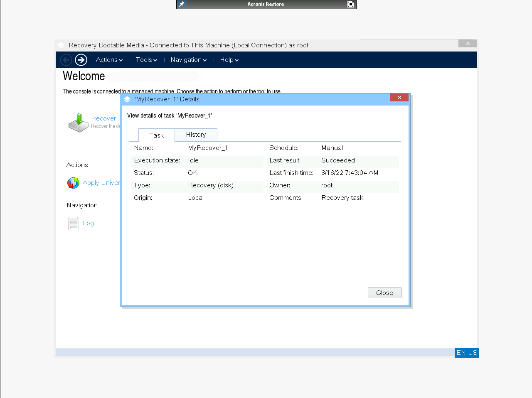The width and height of the screenshot is (532, 398).
Task: Click the fullscreen icon in Acronis Restore bar
Action: click(x=351, y=4)
